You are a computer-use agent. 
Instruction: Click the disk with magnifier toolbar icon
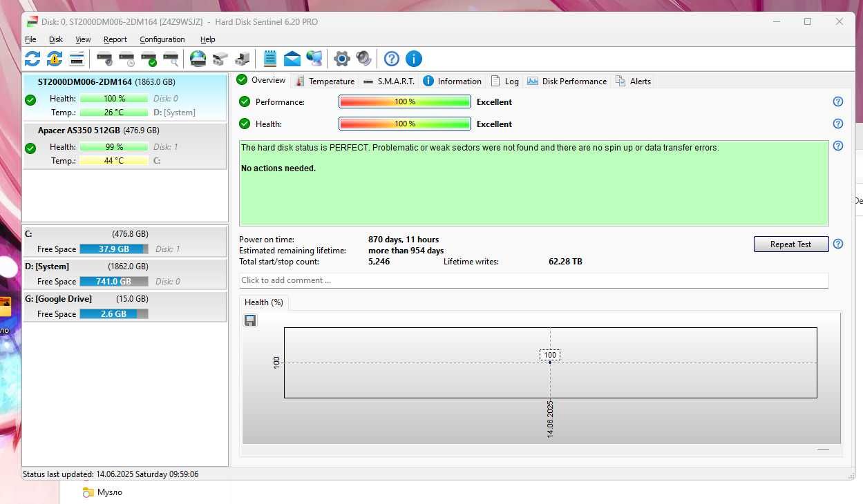coord(171,59)
